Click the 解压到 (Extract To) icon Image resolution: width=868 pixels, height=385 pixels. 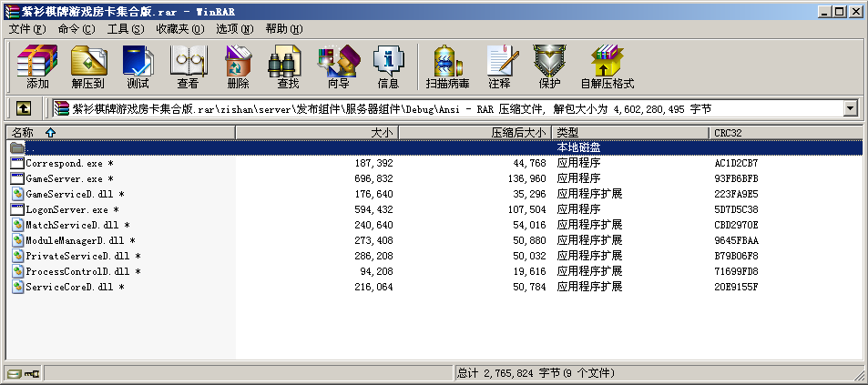(87, 66)
